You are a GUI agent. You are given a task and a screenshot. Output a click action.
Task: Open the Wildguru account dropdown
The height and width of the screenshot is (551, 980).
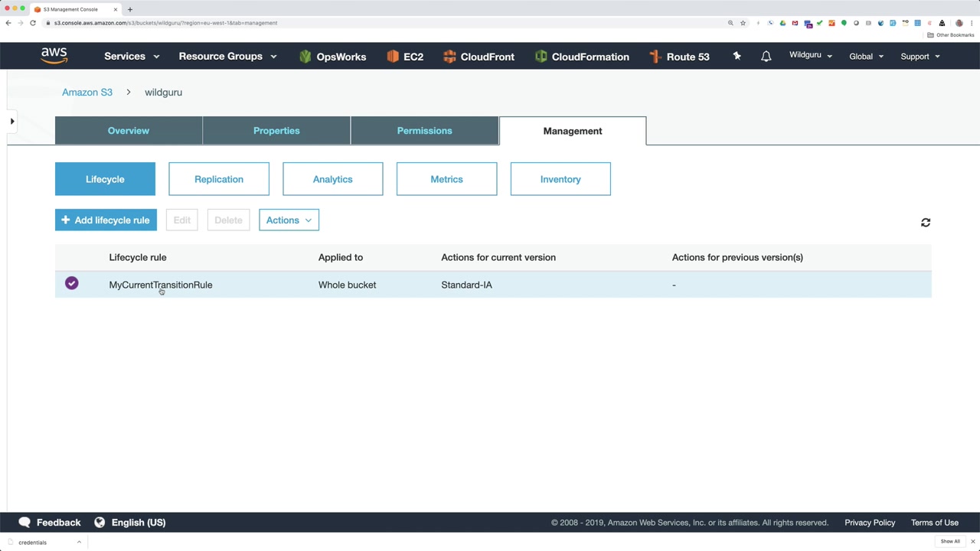click(811, 55)
